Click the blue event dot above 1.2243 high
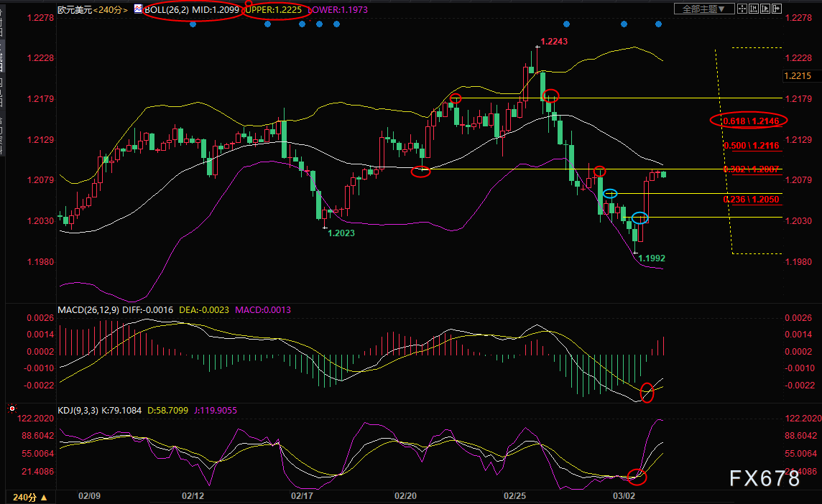 [x=566, y=24]
